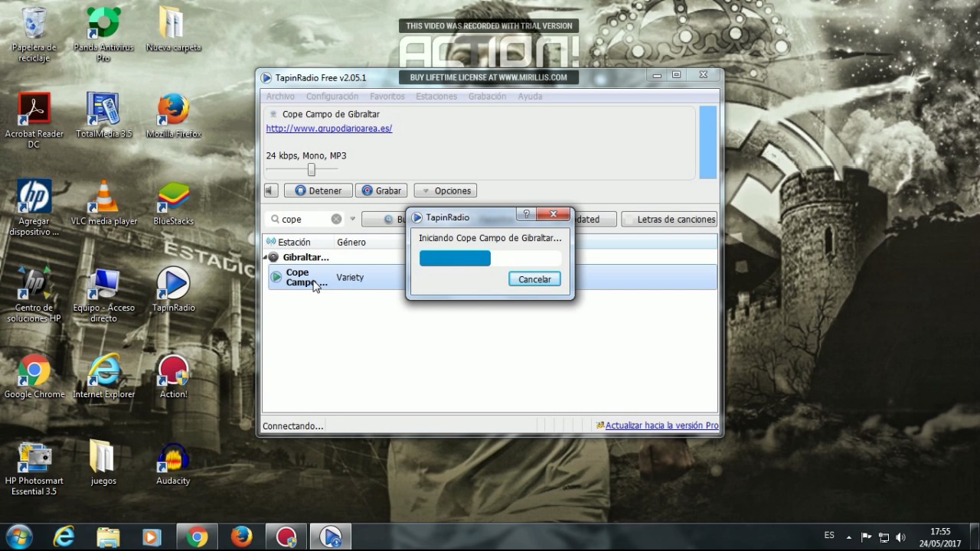
Task: Open the Opciones dropdown button
Action: 446,191
